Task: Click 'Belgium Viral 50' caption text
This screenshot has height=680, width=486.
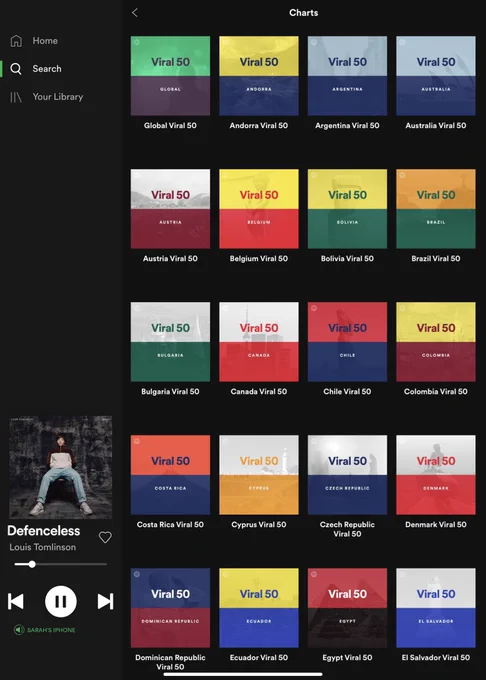Action: pyautogui.click(x=259, y=258)
